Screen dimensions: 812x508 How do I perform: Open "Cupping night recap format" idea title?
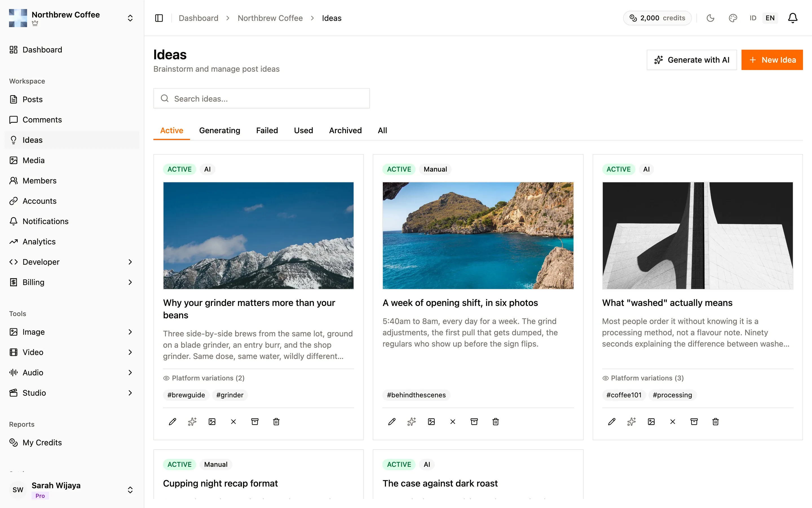coord(220,483)
